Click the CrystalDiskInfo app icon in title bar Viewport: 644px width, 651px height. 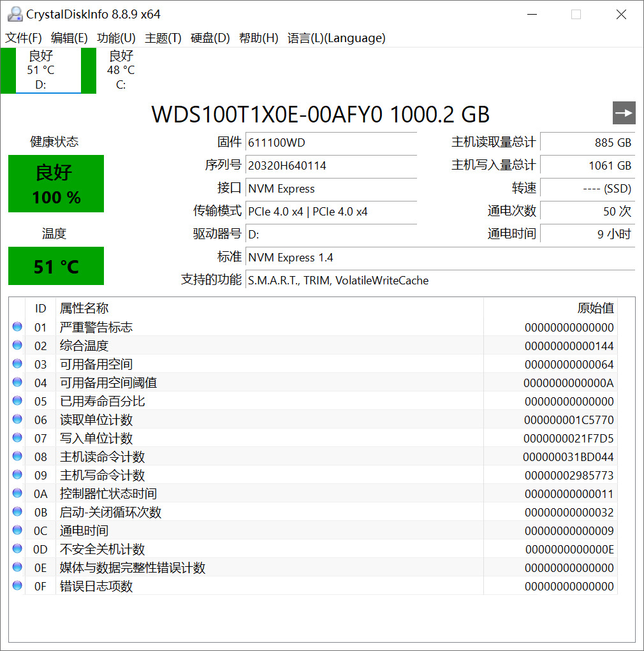pos(15,14)
